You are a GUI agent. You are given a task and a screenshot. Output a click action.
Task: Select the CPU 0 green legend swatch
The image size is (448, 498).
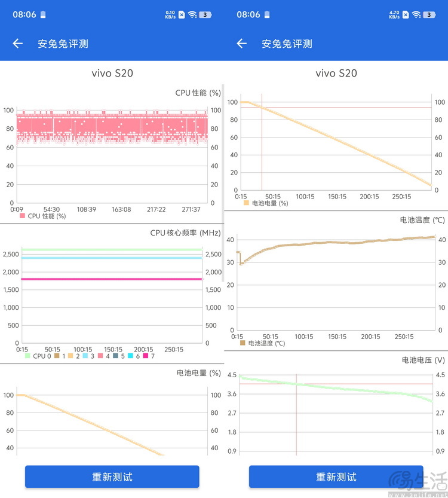[27, 356]
